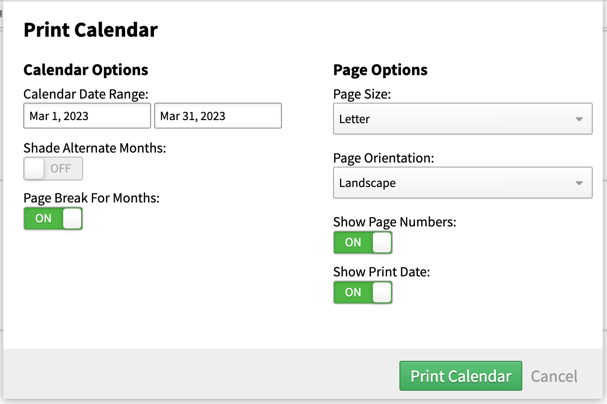Click the Page Size label text

point(361,94)
